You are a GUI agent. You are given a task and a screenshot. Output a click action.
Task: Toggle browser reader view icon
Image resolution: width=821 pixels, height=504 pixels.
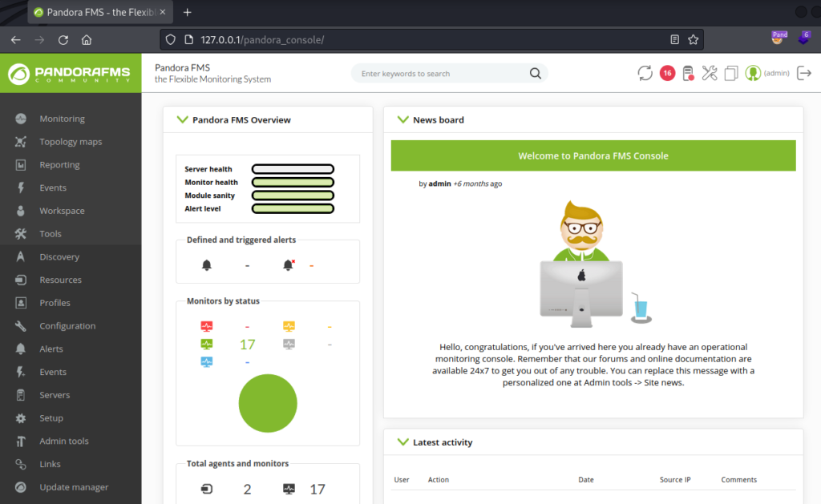click(x=674, y=40)
